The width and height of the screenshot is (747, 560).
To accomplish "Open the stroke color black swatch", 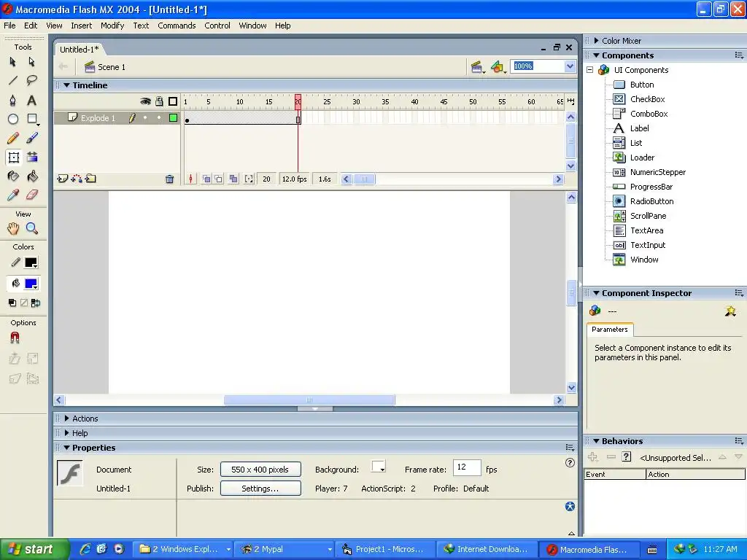I will [x=31, y=262].
